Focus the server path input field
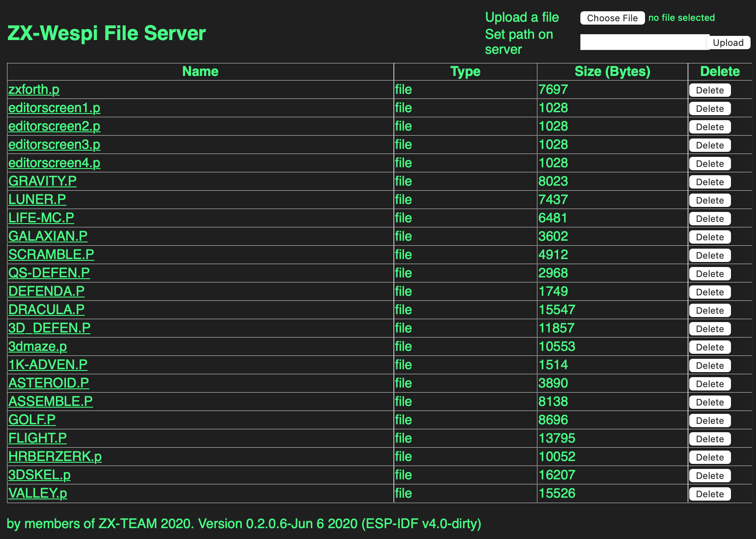Screen dimensions: 756x539 click(x=643, y=43)
